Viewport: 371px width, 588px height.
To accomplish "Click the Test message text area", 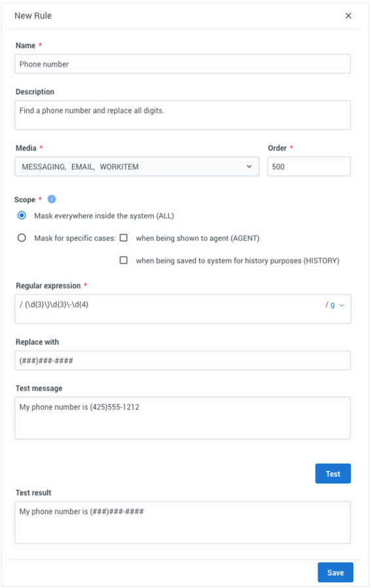I will pyautogui.click(x=183, y=418).
